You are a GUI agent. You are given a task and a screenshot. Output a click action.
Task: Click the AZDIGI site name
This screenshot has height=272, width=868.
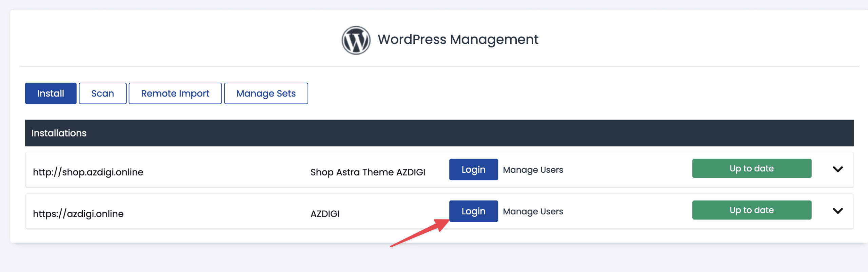(325, 214)
